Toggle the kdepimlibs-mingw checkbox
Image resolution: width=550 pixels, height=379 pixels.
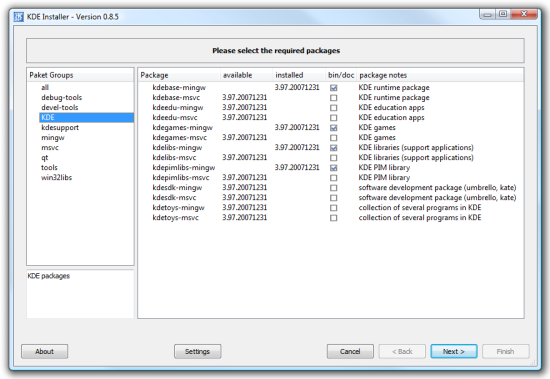[334, 168]
